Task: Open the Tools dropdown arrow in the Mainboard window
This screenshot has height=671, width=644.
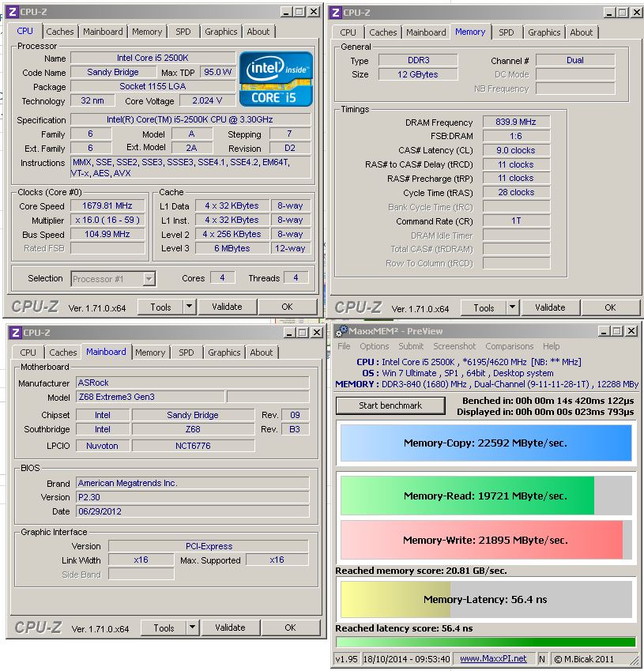Action: [x=193, y=628]
